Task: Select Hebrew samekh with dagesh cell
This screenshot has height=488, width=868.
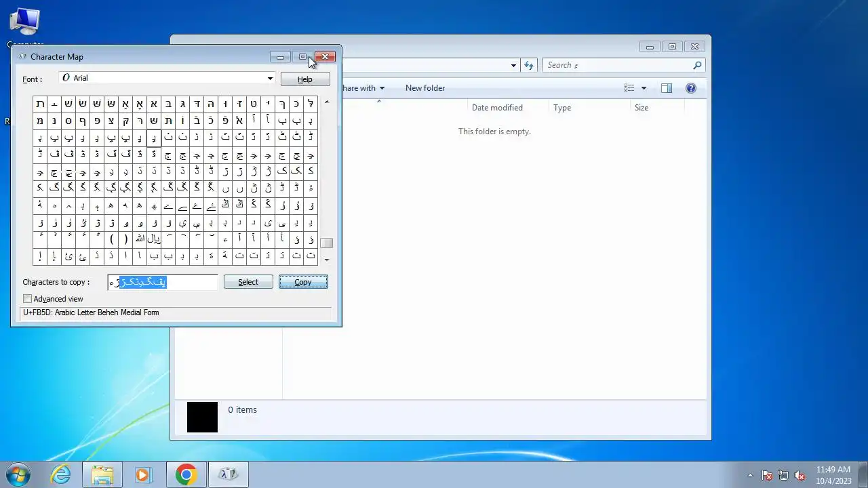Action: tap(68, 121)
